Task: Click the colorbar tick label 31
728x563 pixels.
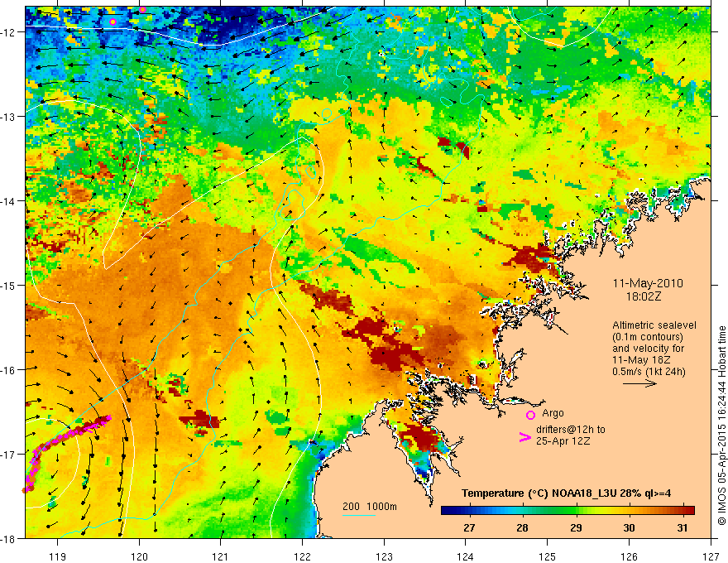Action: click(x=682, y=527)
